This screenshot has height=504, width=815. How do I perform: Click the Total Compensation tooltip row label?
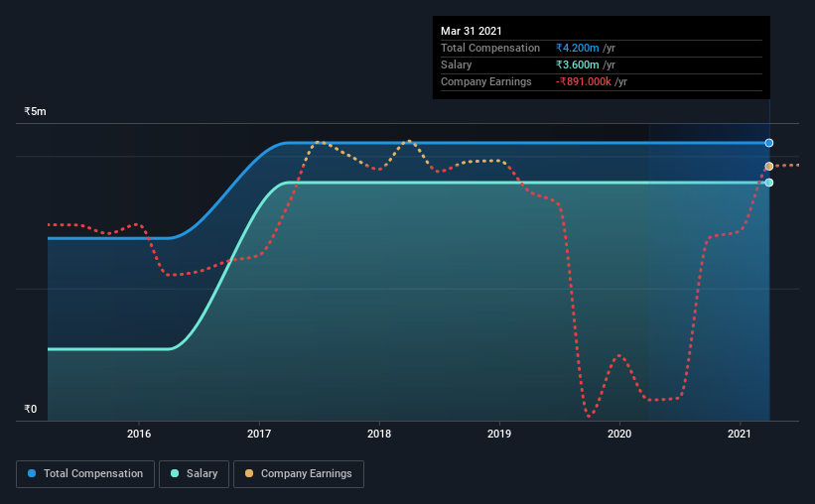tap(490, 48)
